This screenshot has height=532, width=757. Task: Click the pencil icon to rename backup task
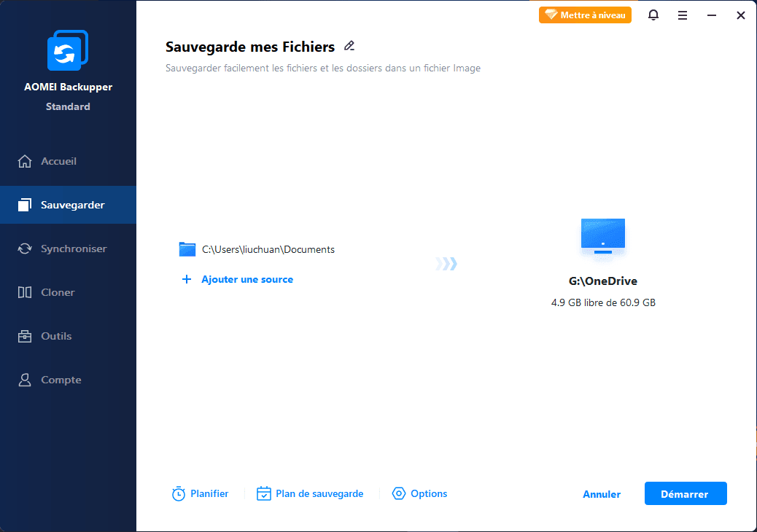349,46
